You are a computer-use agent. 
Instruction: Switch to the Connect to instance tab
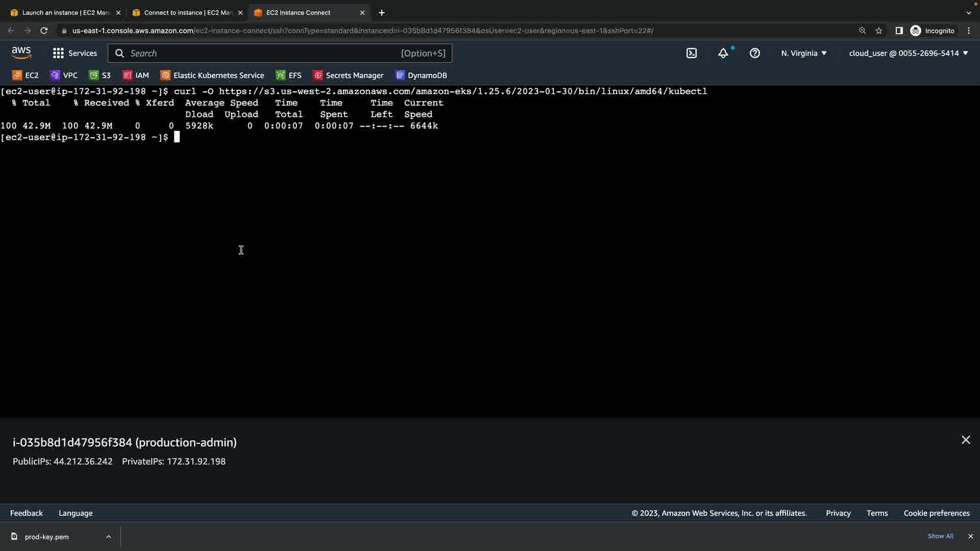coord(187,13)
